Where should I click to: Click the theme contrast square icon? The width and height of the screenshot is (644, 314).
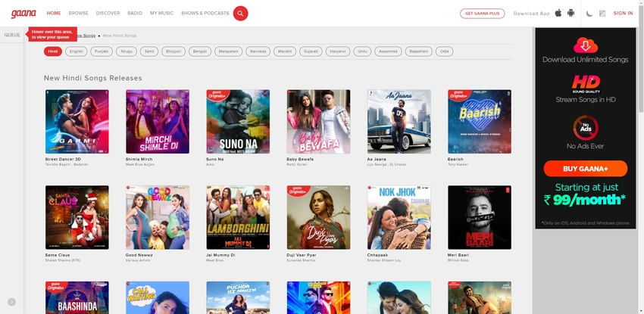pos(602,14)
